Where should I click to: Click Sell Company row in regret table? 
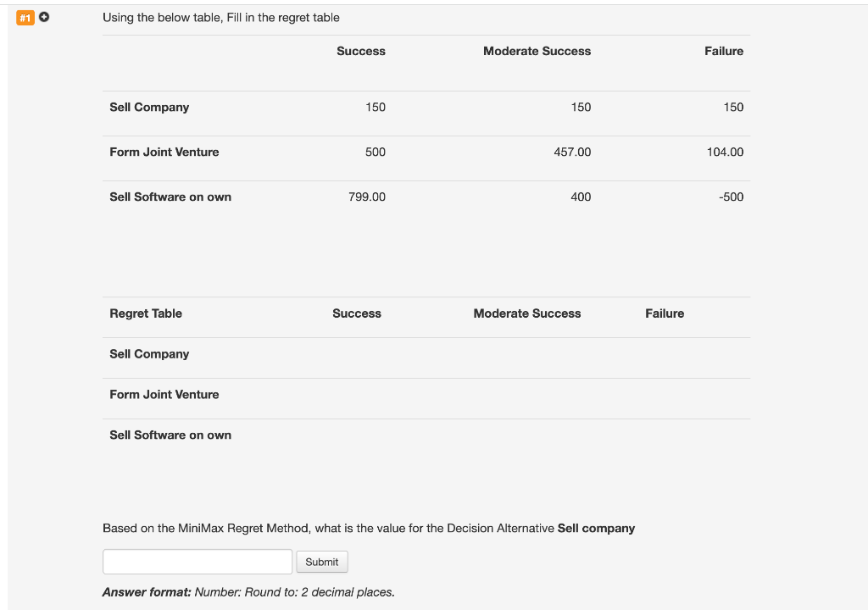tap(149, 354)
